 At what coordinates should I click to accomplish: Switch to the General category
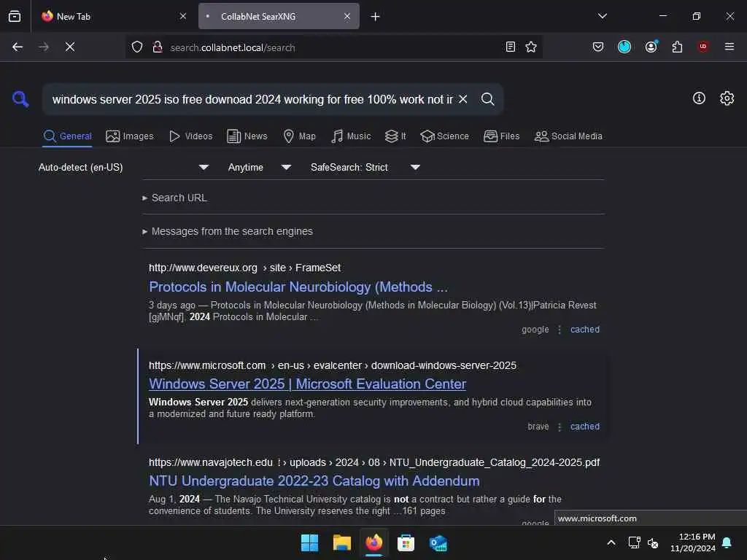click(67, 136)
